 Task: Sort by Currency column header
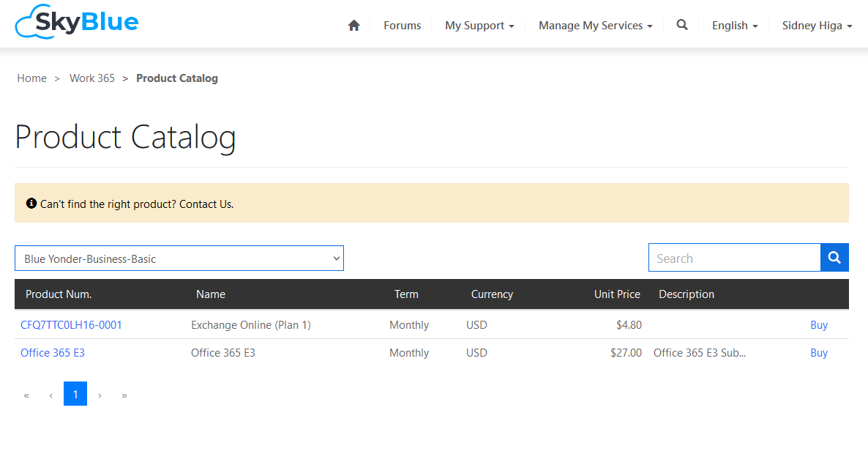492,294
